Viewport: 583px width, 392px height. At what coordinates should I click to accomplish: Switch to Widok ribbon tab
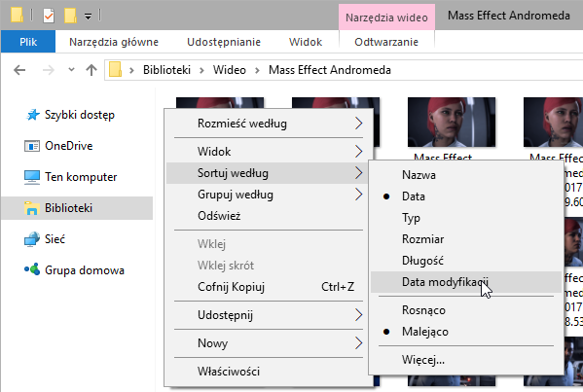306,42
